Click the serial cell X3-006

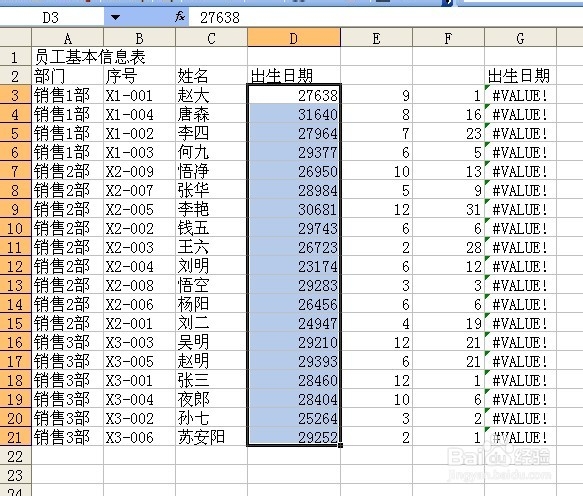tap(139, 437)
